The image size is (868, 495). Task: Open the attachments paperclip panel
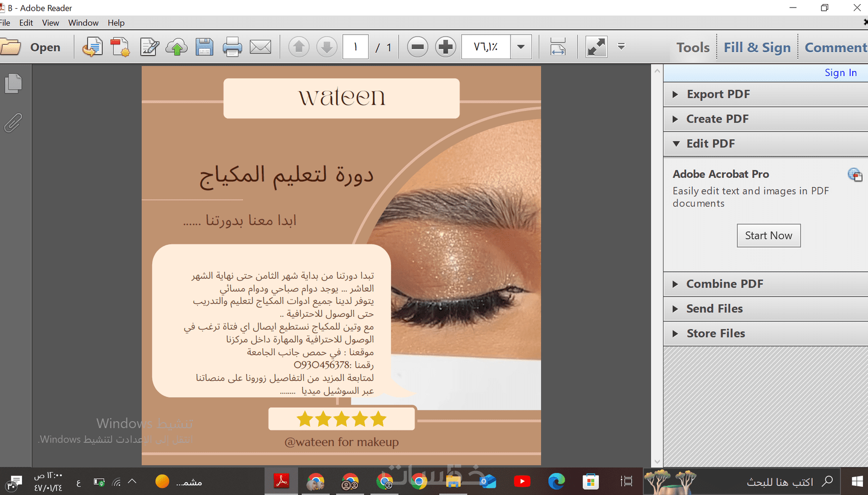coord(13,123)
